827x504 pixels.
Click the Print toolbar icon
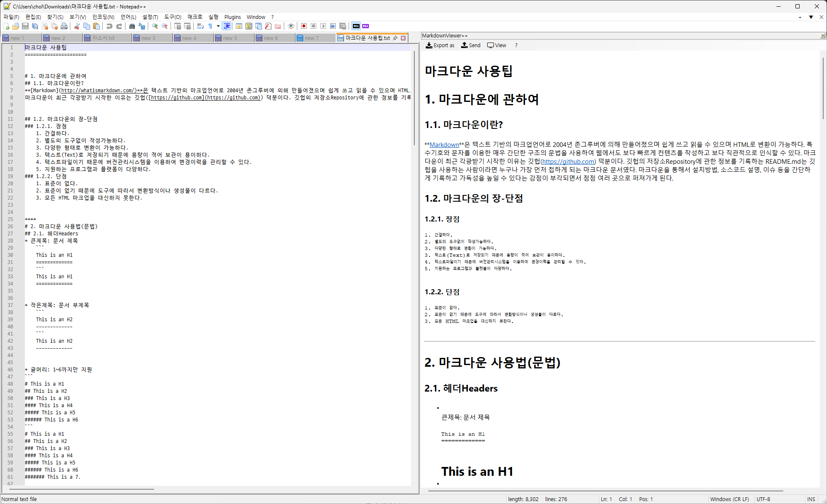point(64,26)
